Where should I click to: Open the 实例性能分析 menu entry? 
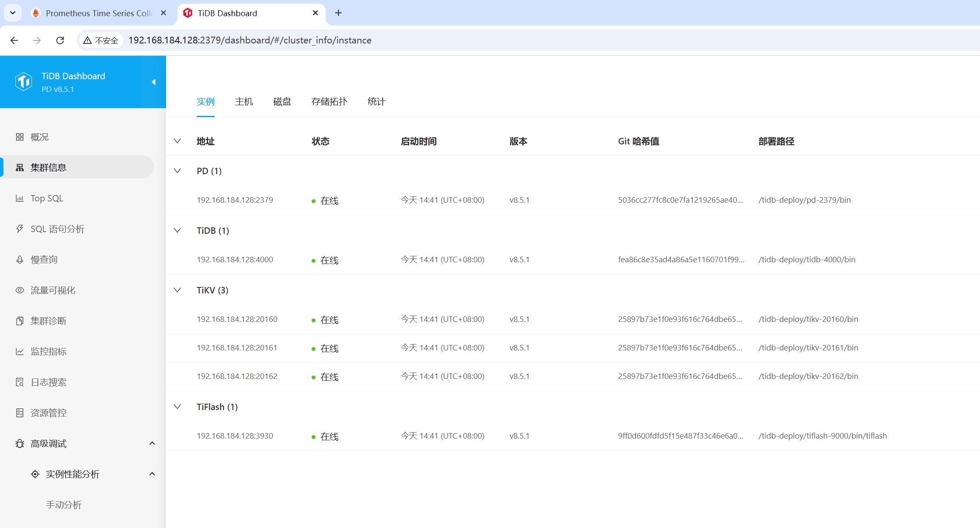(x=73, y=474)
